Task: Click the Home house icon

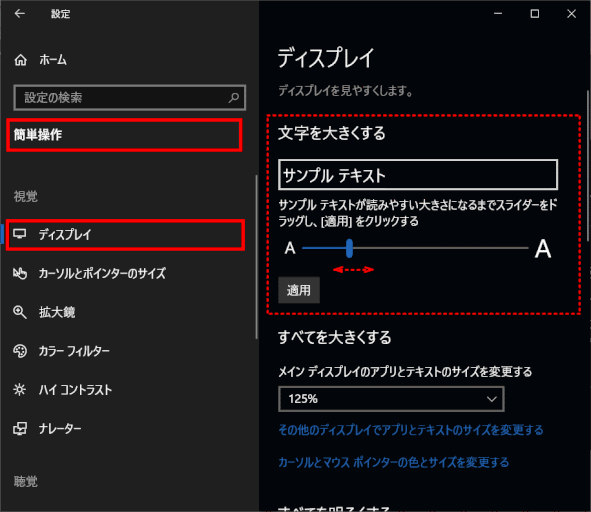Action: 20,60
